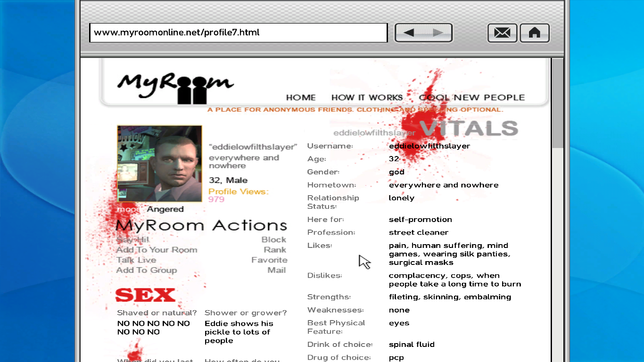Click the pink 979 view count

(x=216, y=199)
